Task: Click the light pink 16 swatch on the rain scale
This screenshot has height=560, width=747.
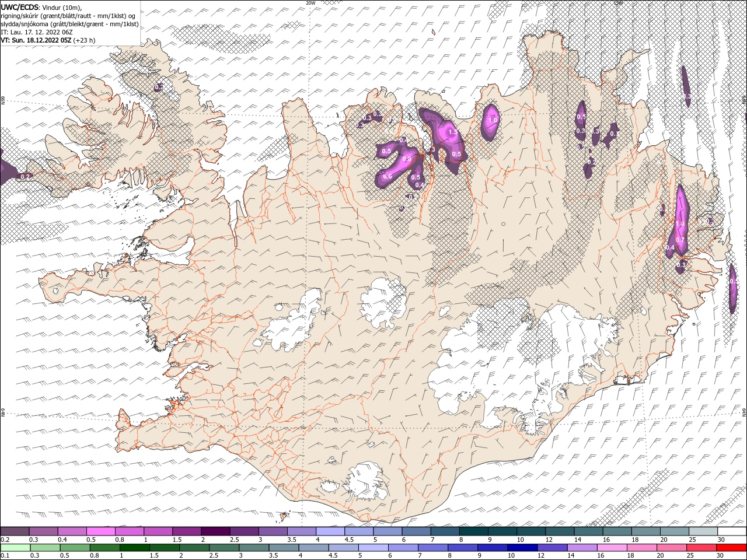Action: [612, 548]
